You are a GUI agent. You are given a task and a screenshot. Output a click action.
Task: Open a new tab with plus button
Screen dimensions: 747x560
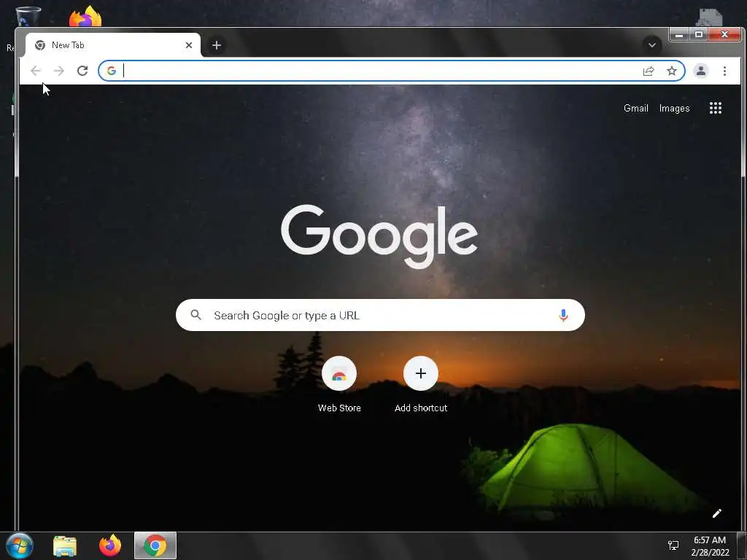click(216, 45)
